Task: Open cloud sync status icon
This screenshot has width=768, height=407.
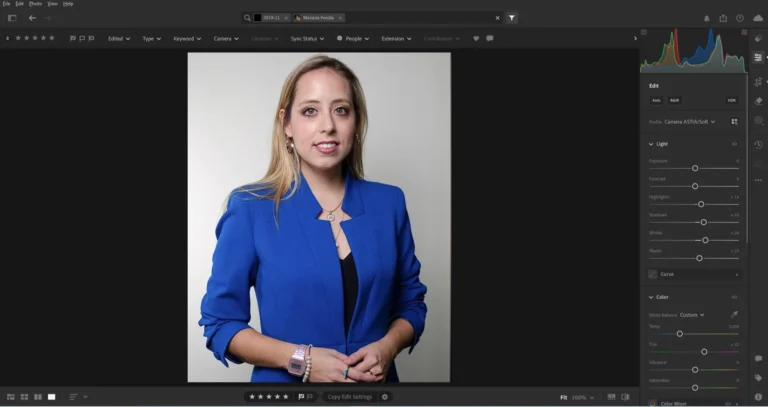Action: (x=756, y=18)
